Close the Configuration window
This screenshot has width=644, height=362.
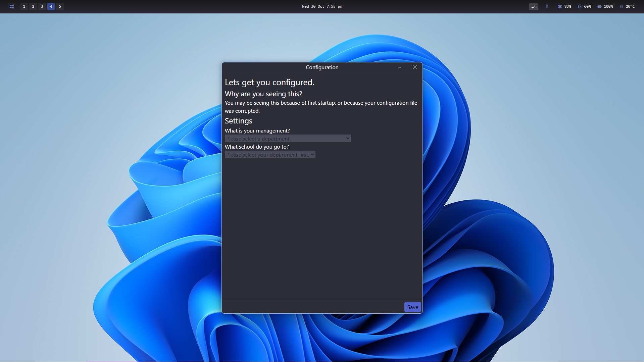click(415, 67)
